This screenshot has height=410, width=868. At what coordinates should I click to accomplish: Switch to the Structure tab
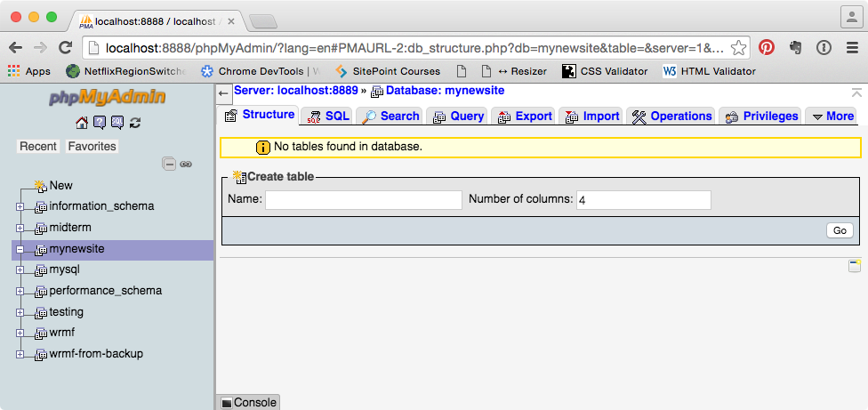[259, 115]
